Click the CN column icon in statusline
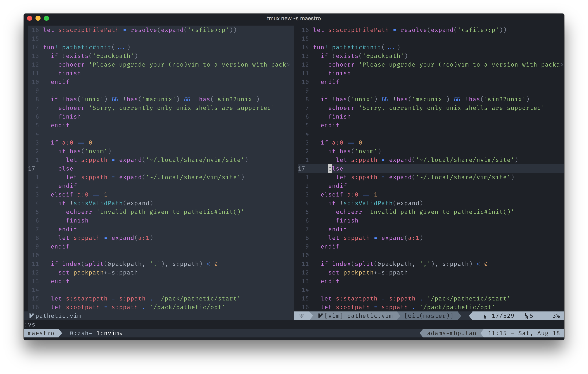Image resolution: width=588 pixels, height=374 pixels. coord(527,316)
